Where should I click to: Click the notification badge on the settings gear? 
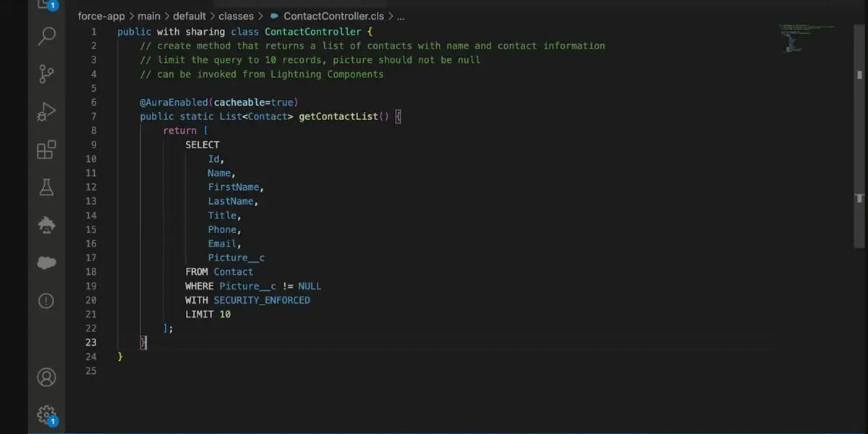click(x=53, y=421)
